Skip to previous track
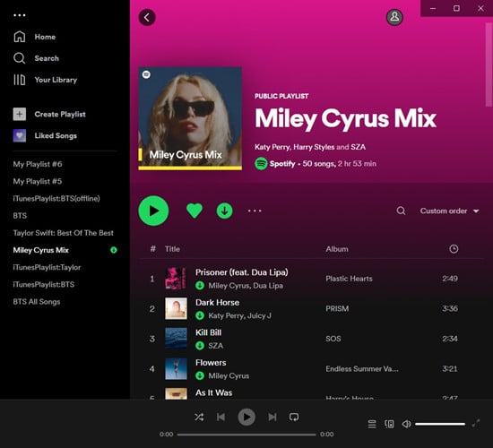Image resolution: width=493 pixels, height=448 pixels. pos(221,418)
